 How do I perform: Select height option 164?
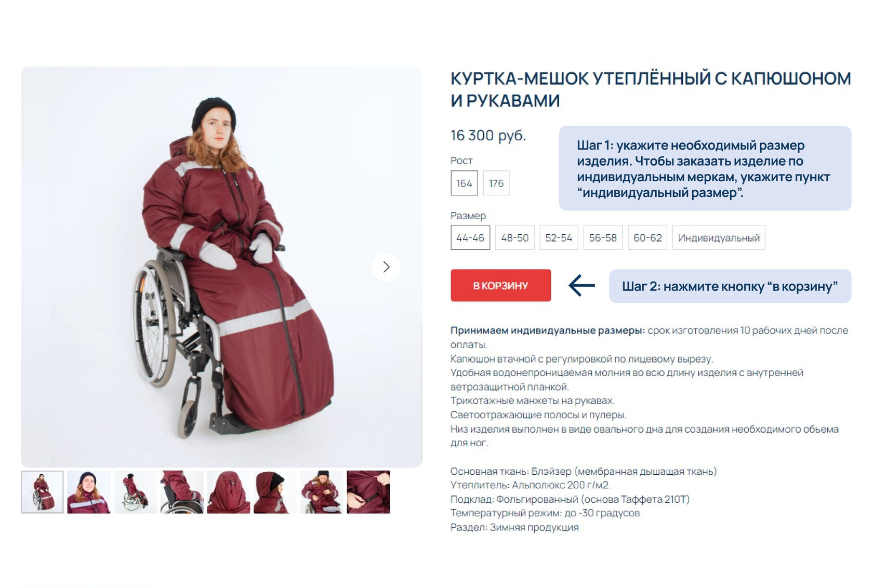point(464,183)
